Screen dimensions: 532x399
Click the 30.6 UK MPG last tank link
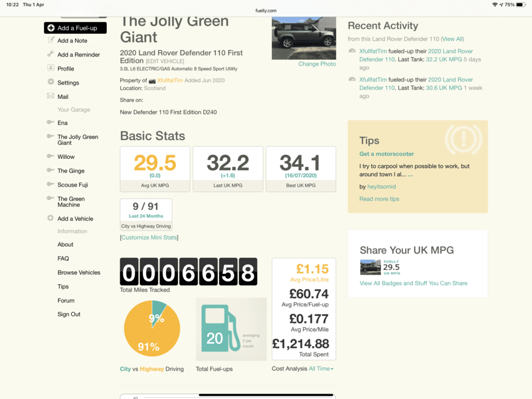coord(444,88)
